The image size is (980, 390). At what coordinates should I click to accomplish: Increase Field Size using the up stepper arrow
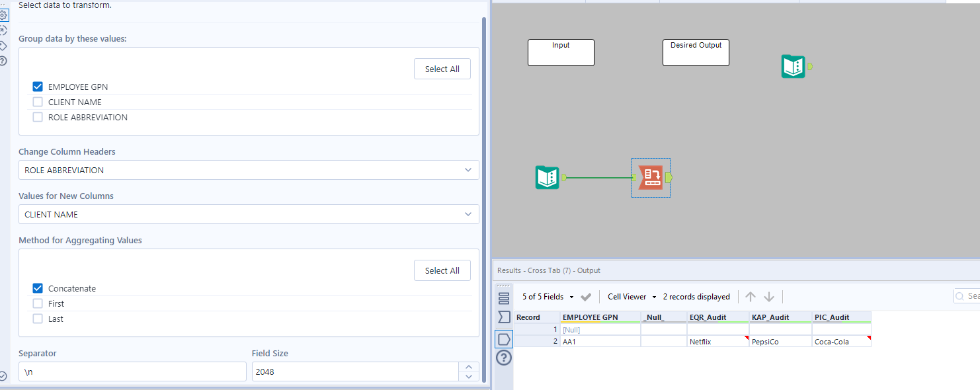468,366
